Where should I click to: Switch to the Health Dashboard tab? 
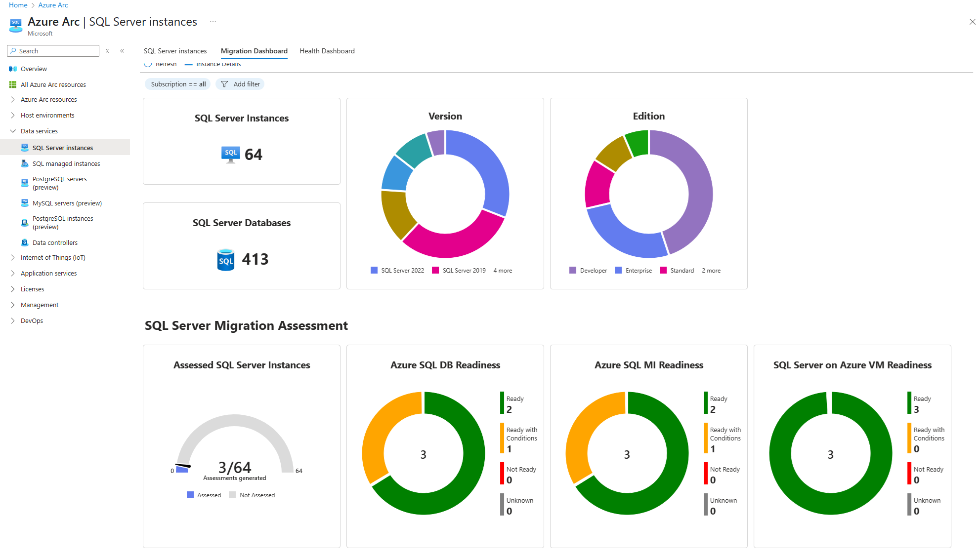pos(327,51)
